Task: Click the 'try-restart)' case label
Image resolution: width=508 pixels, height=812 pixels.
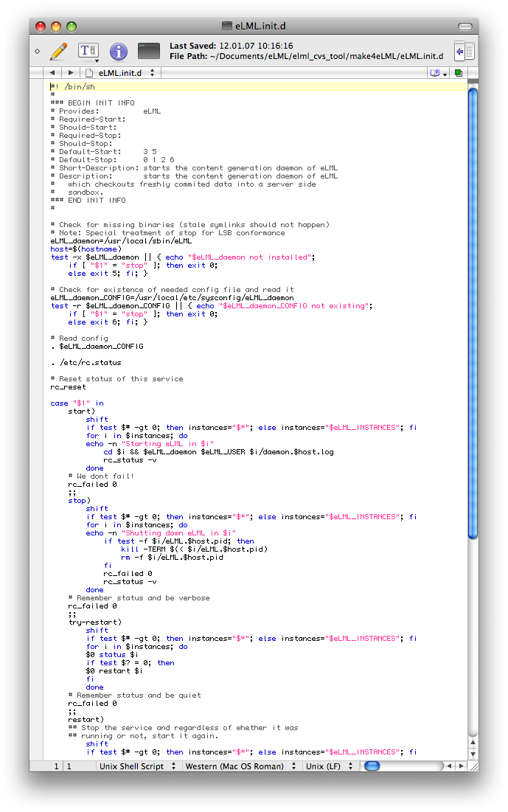Action: coord(95,622)
